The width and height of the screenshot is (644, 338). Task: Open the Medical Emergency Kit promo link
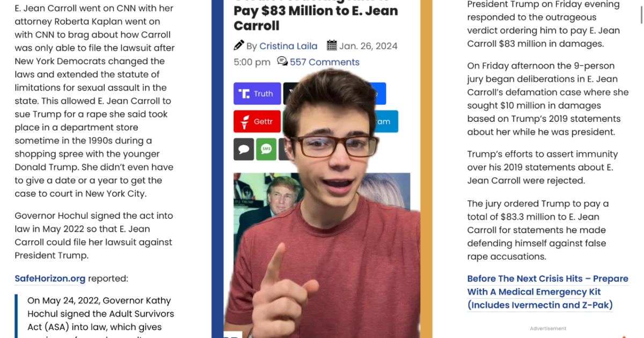coord(547,292)
